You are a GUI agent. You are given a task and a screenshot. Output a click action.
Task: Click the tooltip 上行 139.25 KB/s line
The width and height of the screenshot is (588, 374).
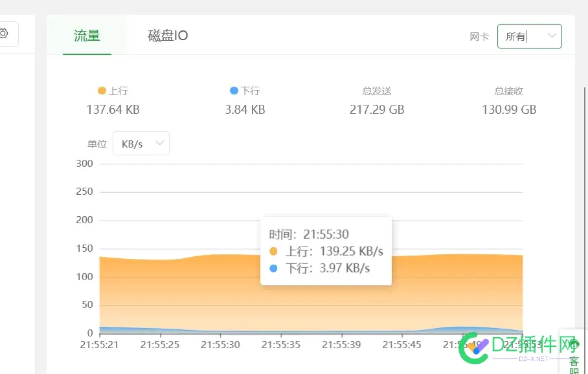(326, 251)
